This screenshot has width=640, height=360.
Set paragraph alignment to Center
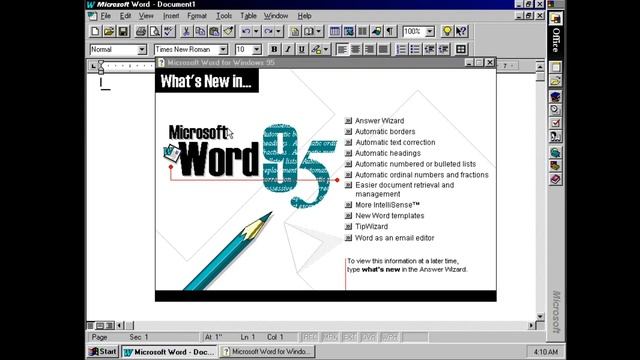pyautogui.click(x=356, y=49)
